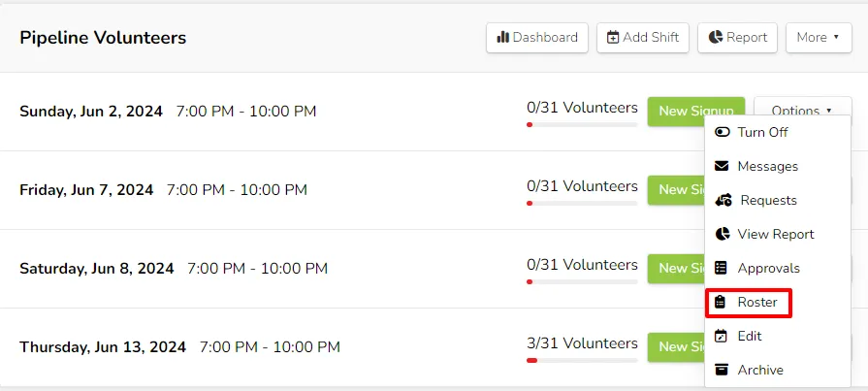Click the envelope icon next to Messages

pyautogui.click(x=722, y=166)
